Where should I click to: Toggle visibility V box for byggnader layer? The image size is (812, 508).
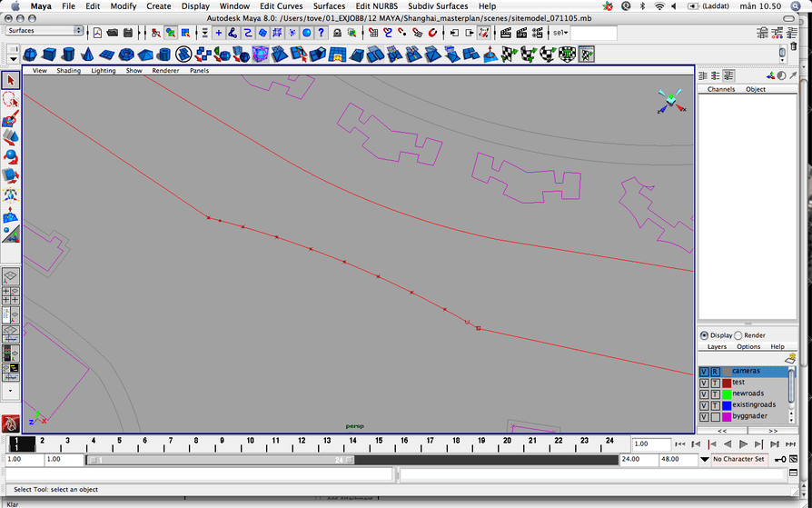704,417
